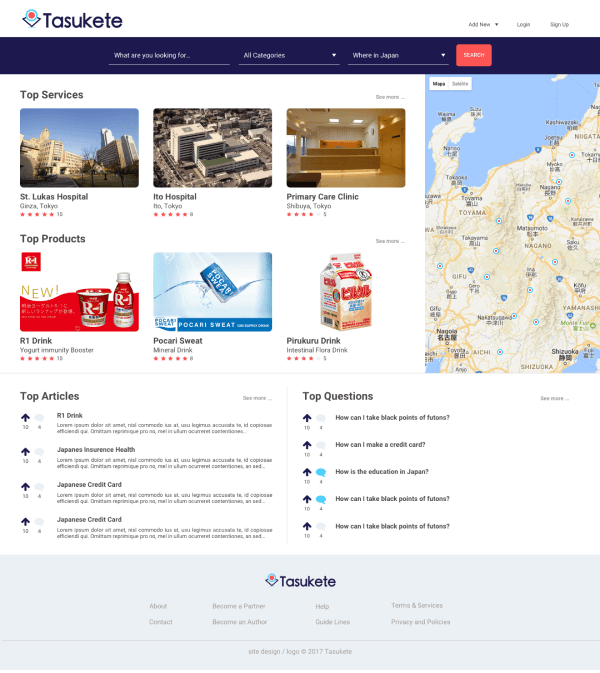Click See more for Top Products

click(390, 241)
